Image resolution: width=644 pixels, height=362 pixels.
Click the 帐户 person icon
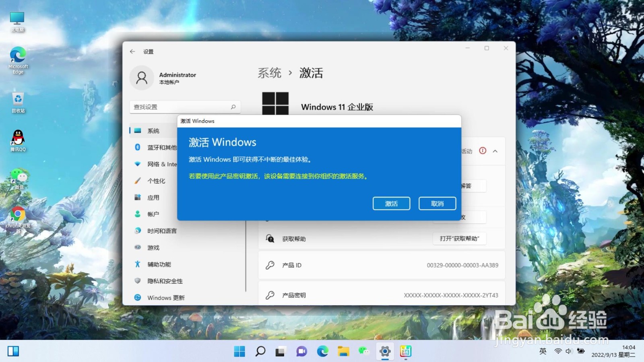[x=138, y=214]
